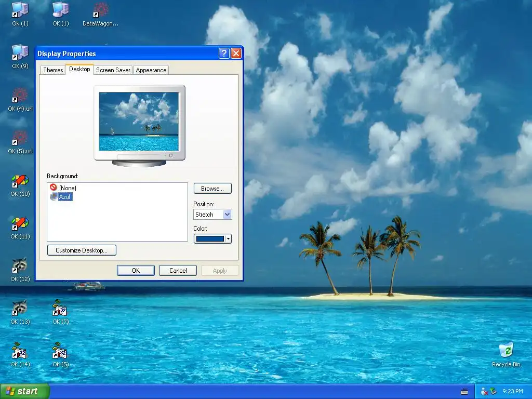Select the OK (13) raccoon icon
Image resolution: width=532 pixels, height=399 pixels.
pyautogui.click(x=20, y=312)
